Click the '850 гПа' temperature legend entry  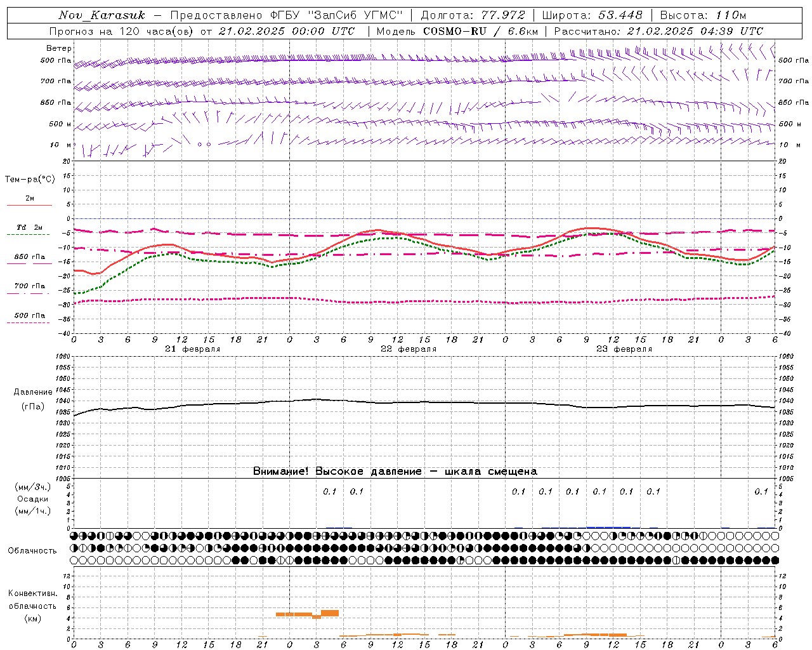point(30,256)
